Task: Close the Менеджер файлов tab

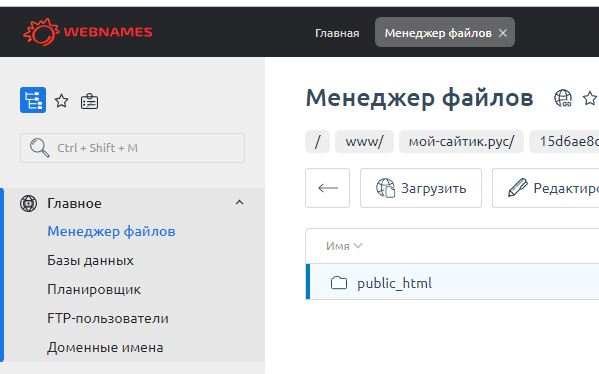Action: [503, 33]
